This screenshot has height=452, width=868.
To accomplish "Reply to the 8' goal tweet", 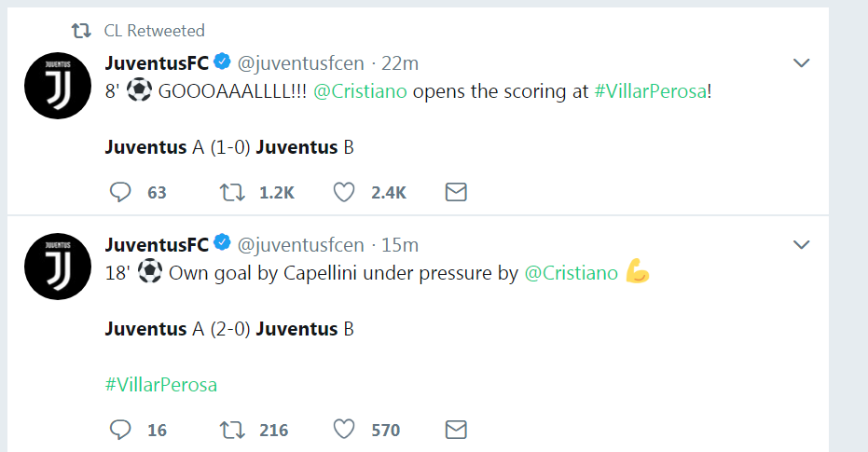I will 121,192.
